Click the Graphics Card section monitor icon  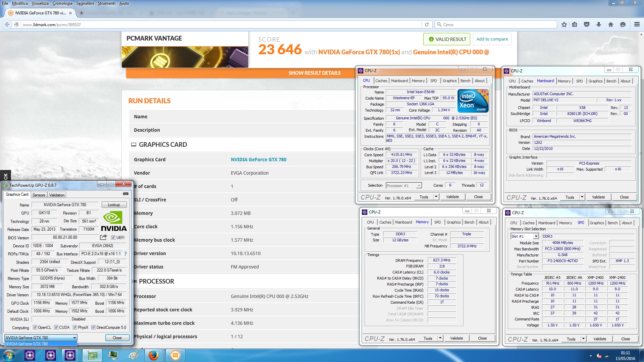[133, 145]
